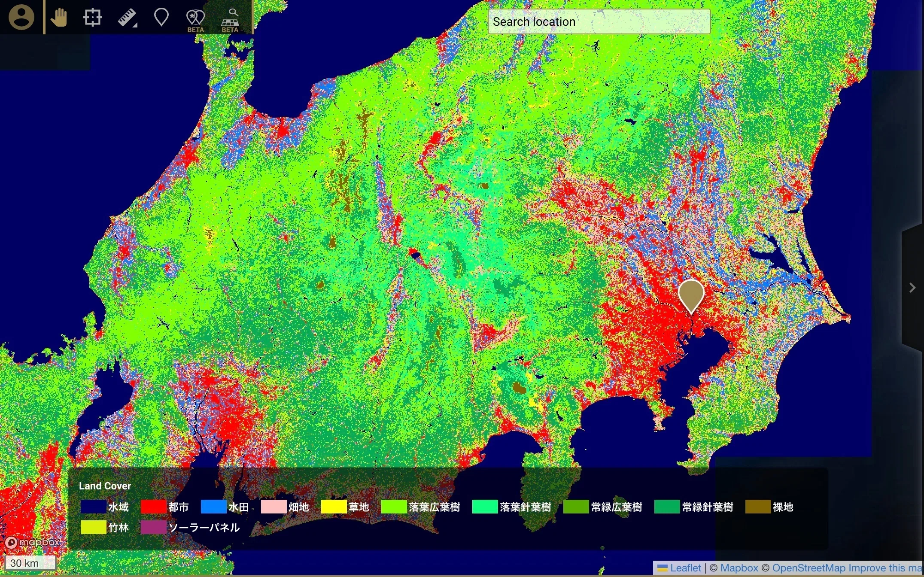Click the 落葉針葉樹 mint green swatch

coord(485,507)
